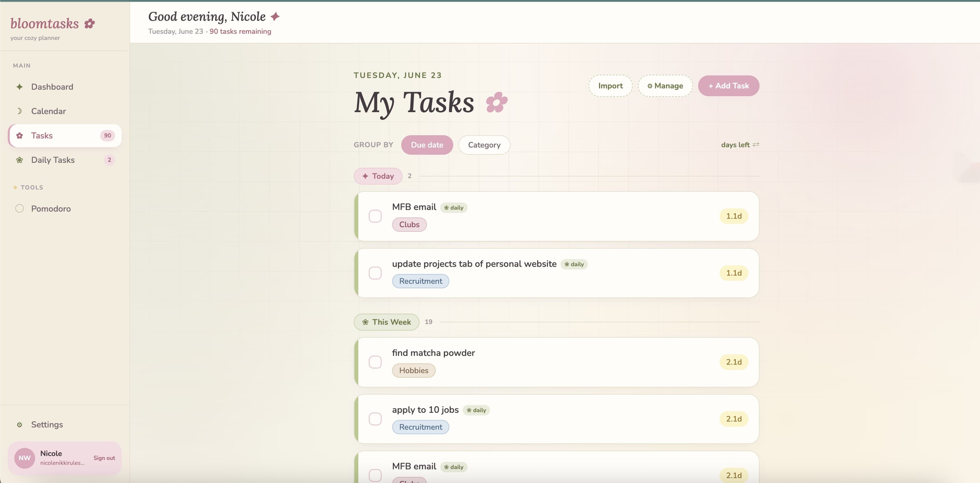Click the Today count 2
This screenshot has width=980, height=483.
coord(409,176)
